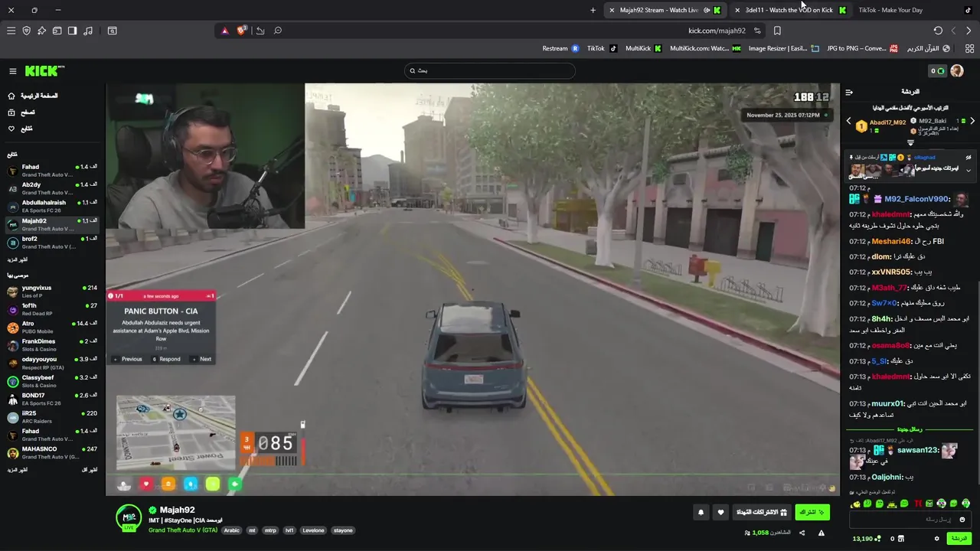Screen dimensions: 980x551
Task: Hide the pinned chat message
Action: pos(969,158)
